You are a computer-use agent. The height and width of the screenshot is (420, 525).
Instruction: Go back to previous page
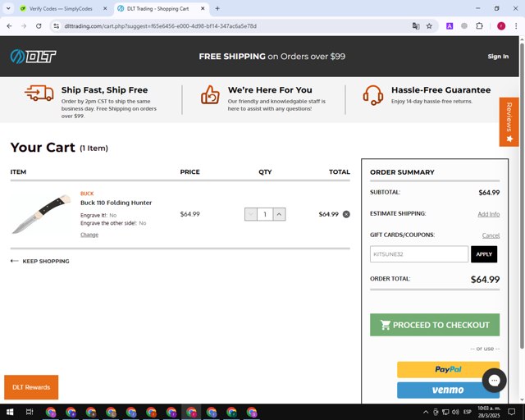9,26
